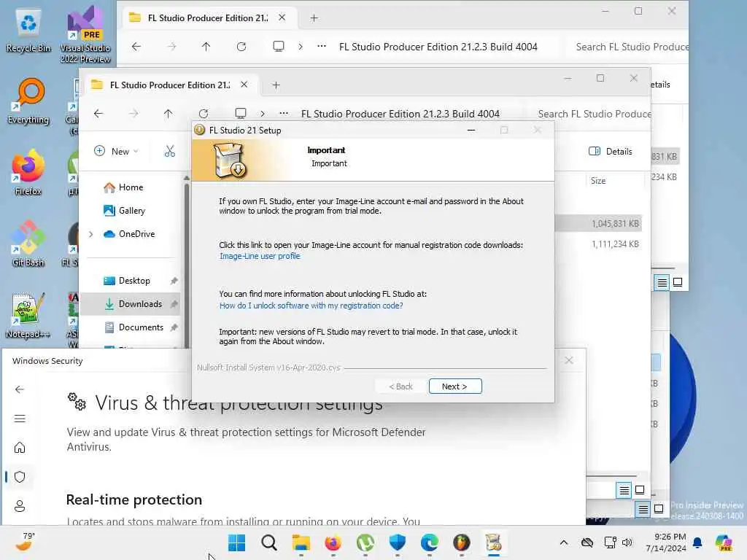Open Notepad++ desktop shortcut
Viewport: 747px width, 560px height.
click(x=28, y=315)
